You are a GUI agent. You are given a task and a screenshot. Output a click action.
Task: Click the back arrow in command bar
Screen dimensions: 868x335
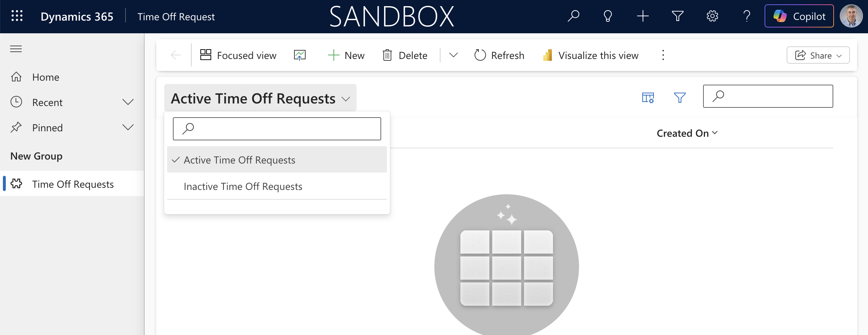176,55
